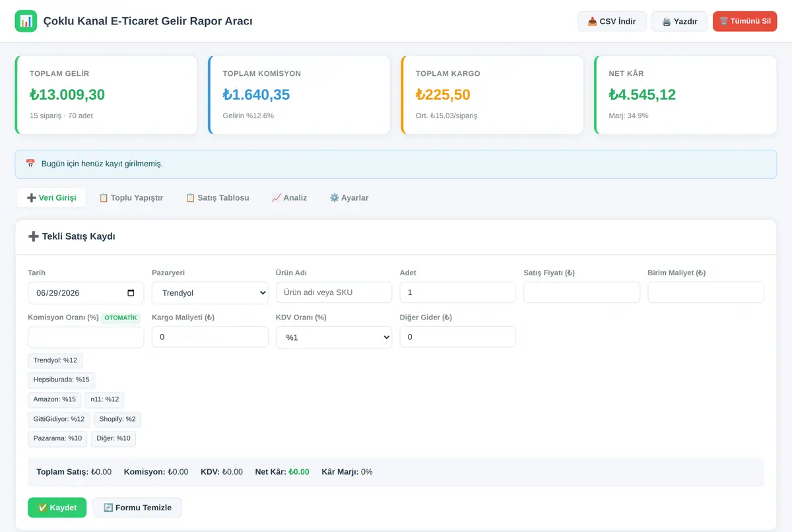This screenshot has height=532, width=792.
Task: Open the calendar picker icon in Tarih field
Action: pos(131,292)
